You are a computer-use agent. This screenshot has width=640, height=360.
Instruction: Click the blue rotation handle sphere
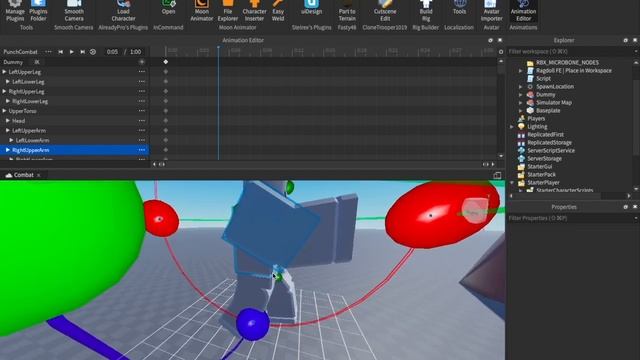click(253, 324)
